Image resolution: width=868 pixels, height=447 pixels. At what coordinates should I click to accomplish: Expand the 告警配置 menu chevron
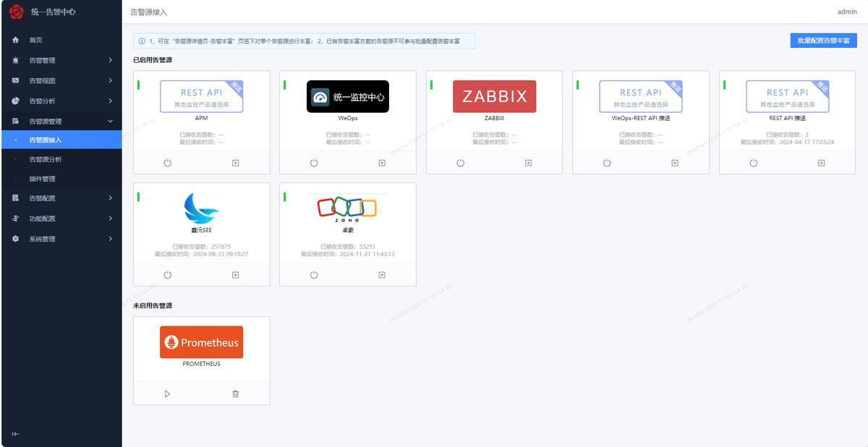point(111,197)
